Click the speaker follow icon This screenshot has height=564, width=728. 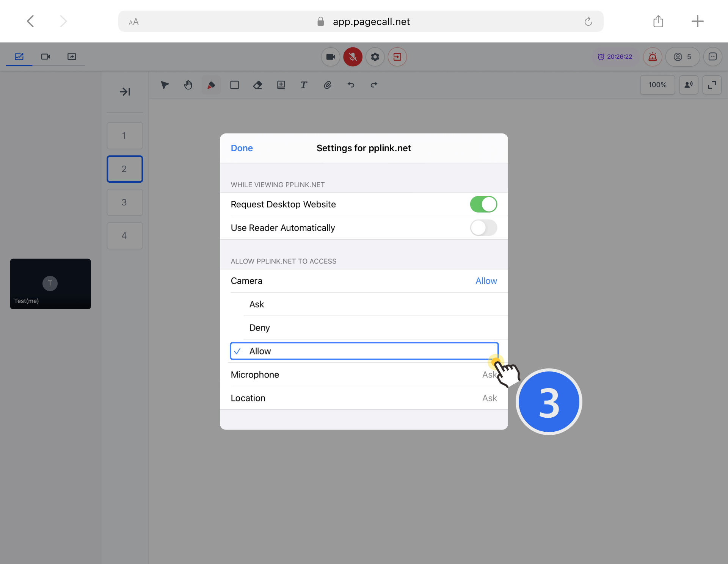[x=689, y=85]
